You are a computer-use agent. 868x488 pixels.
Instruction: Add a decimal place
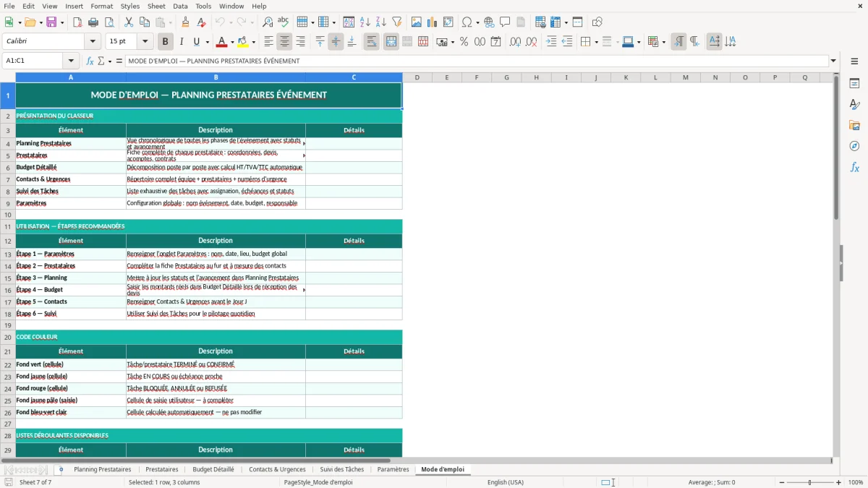(x=515, y=42)
